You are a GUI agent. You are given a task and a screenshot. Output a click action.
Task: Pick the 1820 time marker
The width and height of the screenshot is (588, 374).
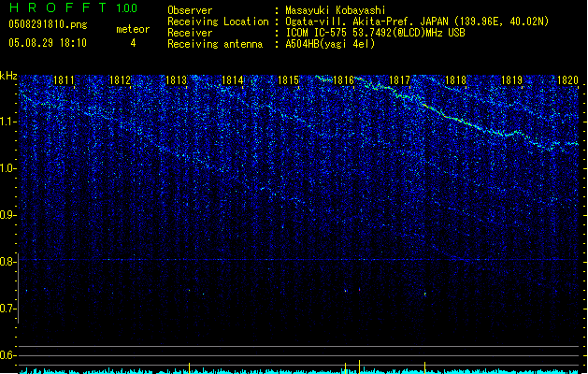pos(567,81)
